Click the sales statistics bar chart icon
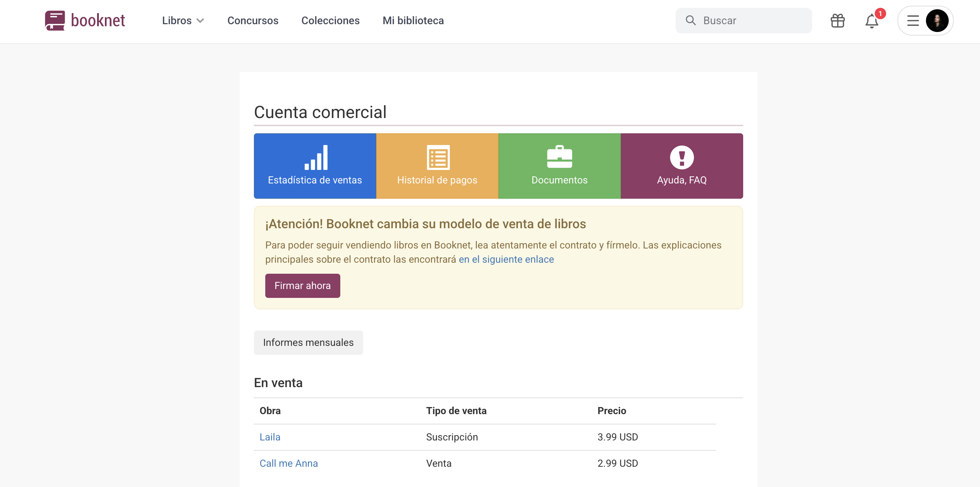The image size is (980, 487). click(x=315, y=157)
